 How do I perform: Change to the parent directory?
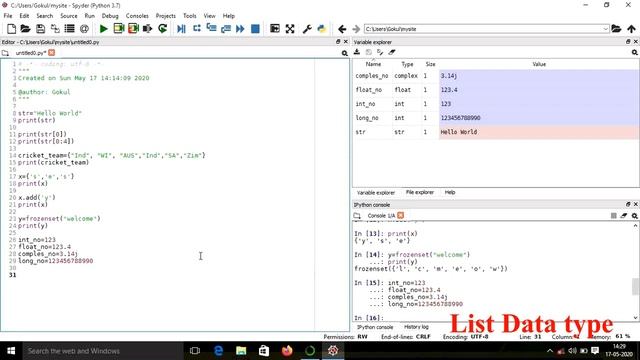pos(631,29)
